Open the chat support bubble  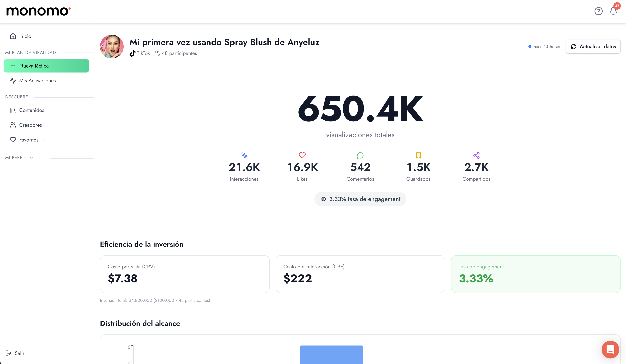pos(610,350)
